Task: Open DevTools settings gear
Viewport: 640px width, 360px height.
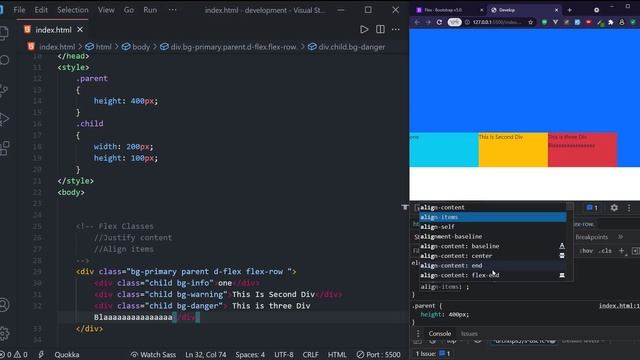Action: (x=614, y=208)
